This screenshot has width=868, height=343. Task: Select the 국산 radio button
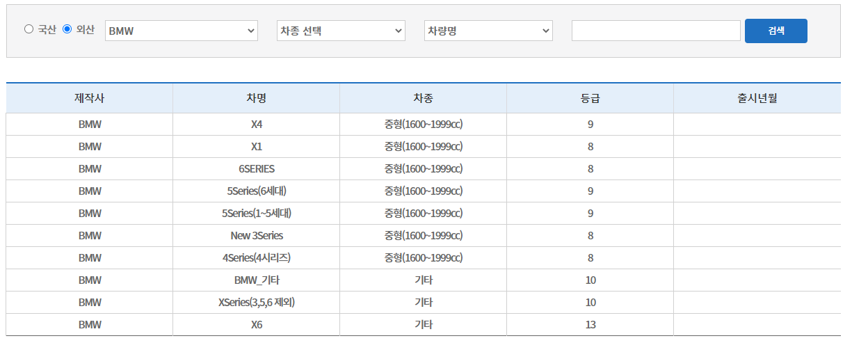click(29, 29)
